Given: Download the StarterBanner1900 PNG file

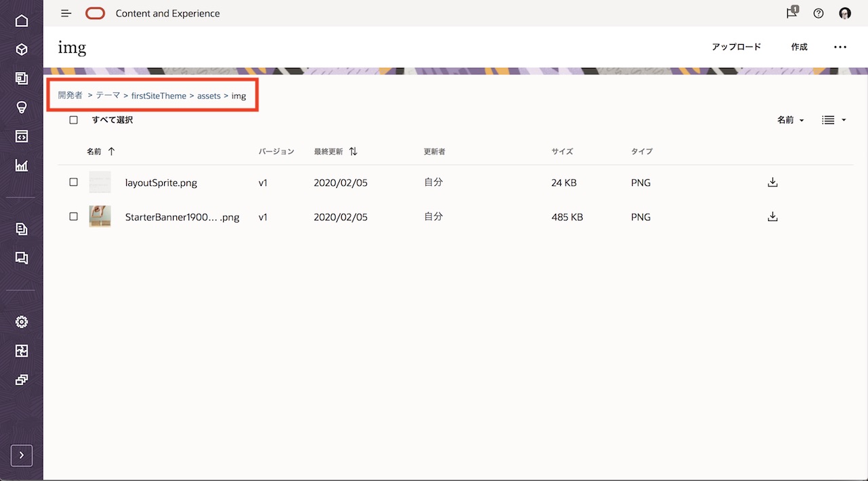Looking at the screenshot, I should pos(772,217).
